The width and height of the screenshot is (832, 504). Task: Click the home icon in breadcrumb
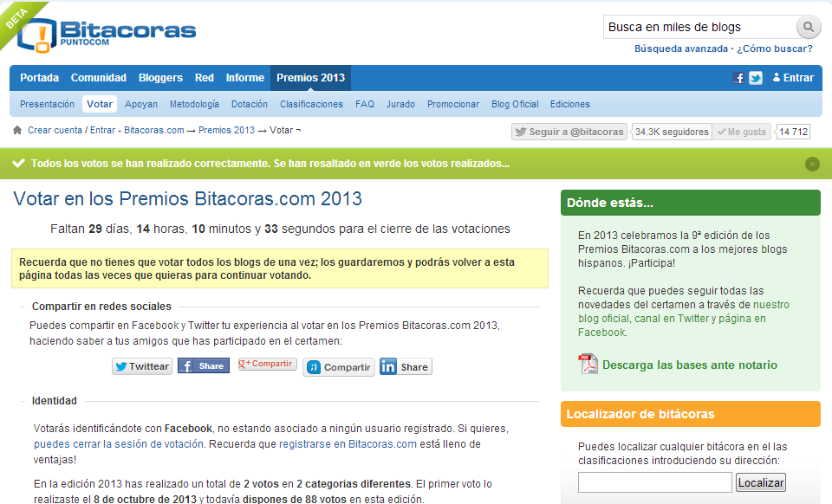(x=17, y=130)
